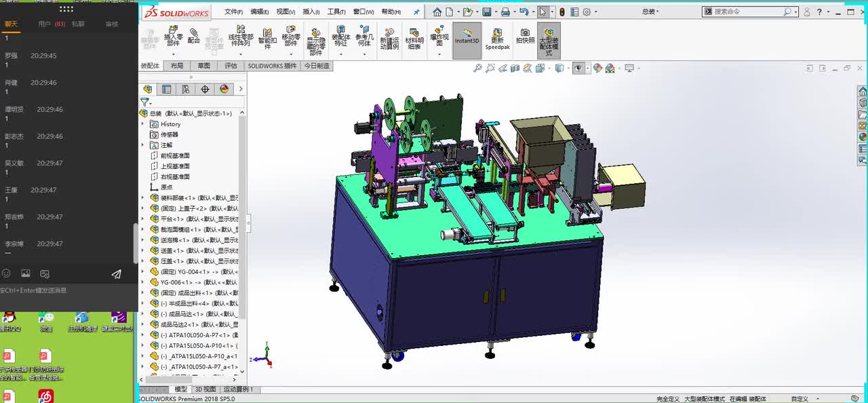The image size is (868, 403).
Task: Open the 工具(T) Tools menu
Action: (336, 12)
